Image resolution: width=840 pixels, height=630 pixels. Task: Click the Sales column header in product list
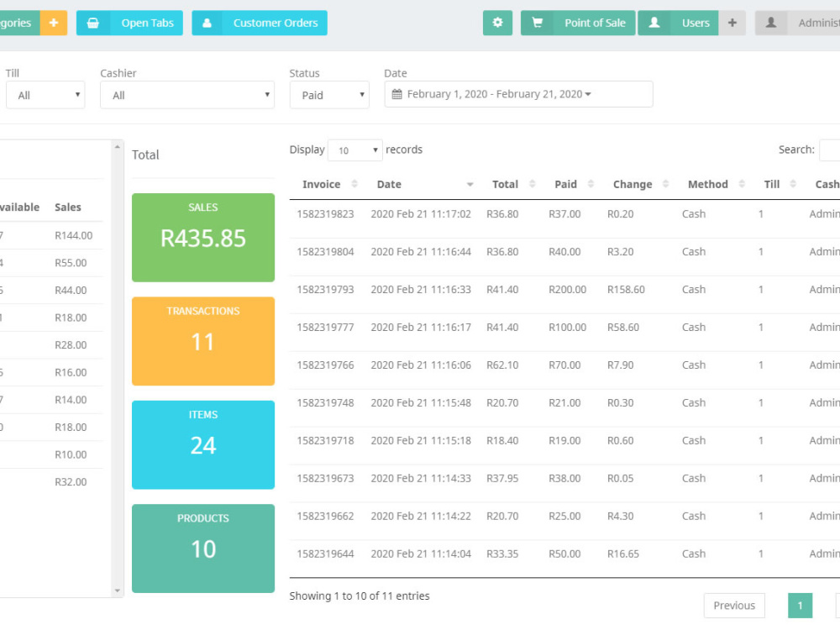67,207
